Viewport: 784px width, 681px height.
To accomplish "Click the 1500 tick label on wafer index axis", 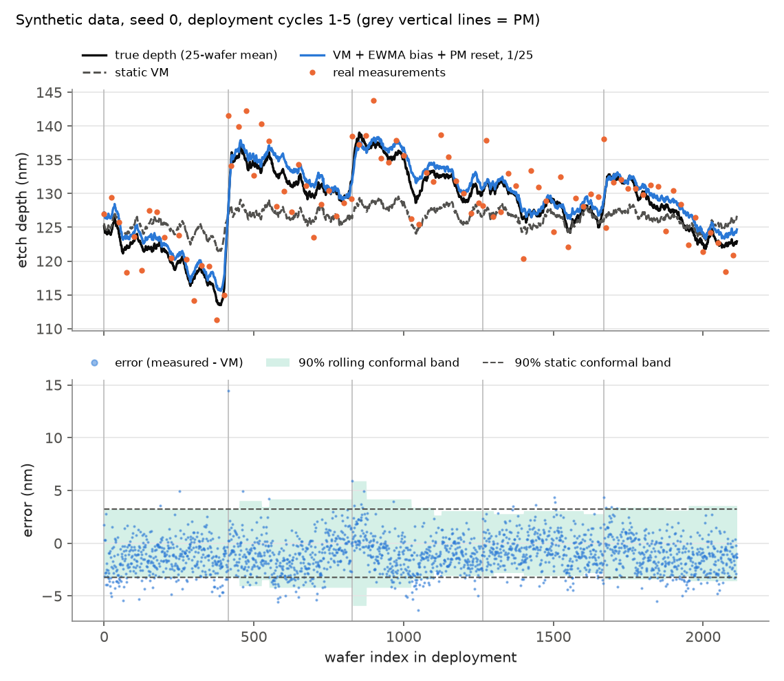I will pyautogui.click(x=554, y=637).
